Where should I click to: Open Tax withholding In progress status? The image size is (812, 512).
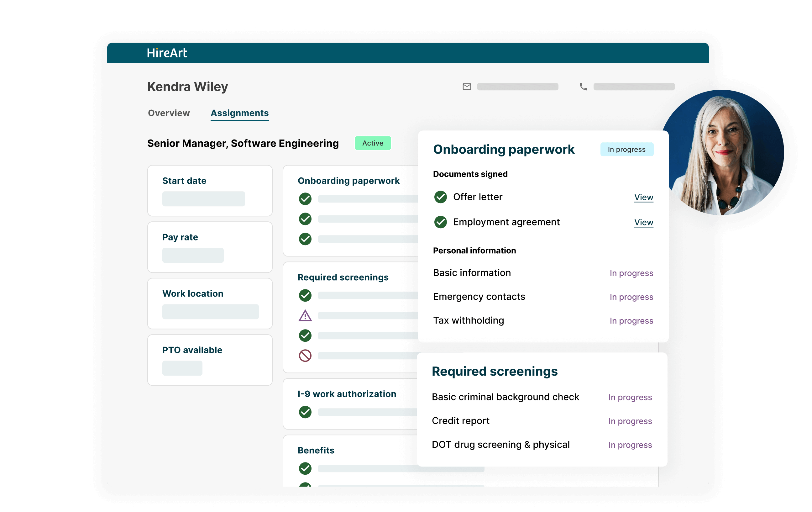(631, 321)
